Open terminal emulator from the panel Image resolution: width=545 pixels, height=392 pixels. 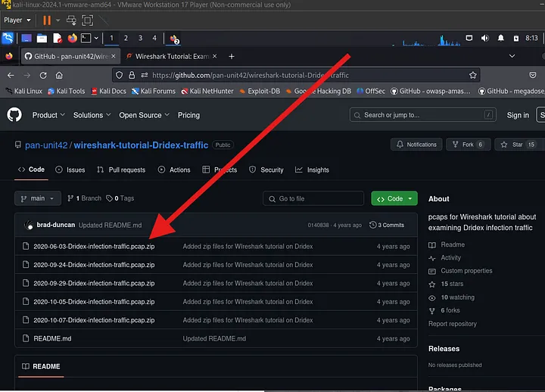coord(86,38)
